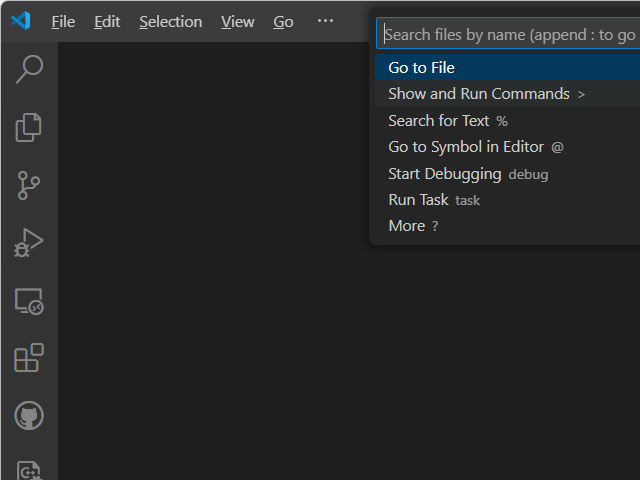The height and width of the screenshot is (480, 640).
Task: Click the VS Code logo icon
Action: 21,21
